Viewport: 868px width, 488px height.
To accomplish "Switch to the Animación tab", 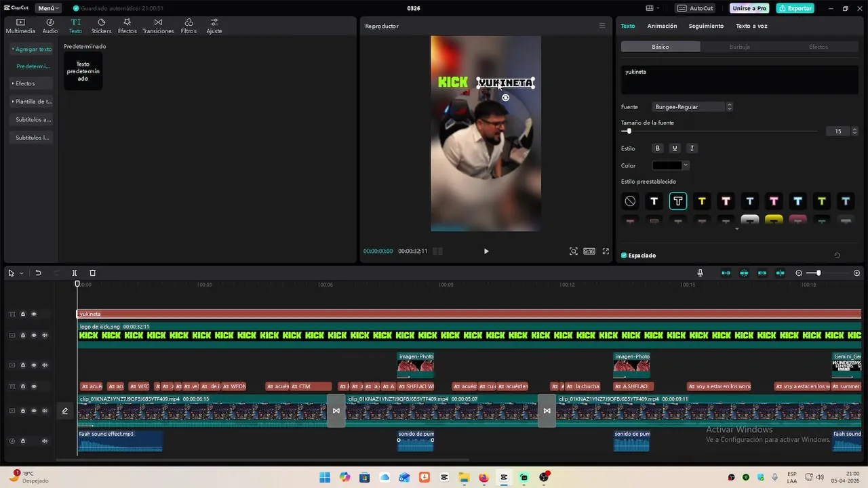I will pos(662,26).
